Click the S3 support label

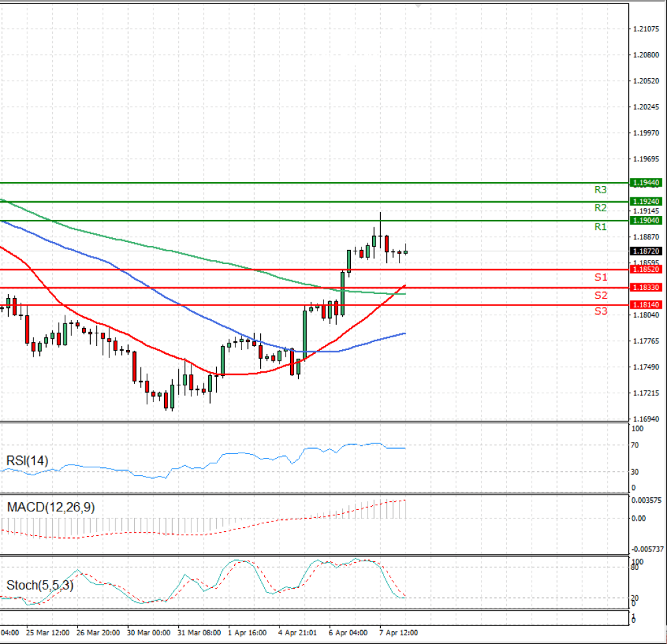[601, 311]
